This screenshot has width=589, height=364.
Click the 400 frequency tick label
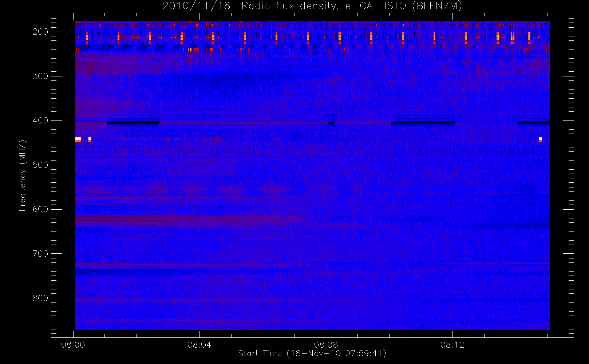click(40, 120)
